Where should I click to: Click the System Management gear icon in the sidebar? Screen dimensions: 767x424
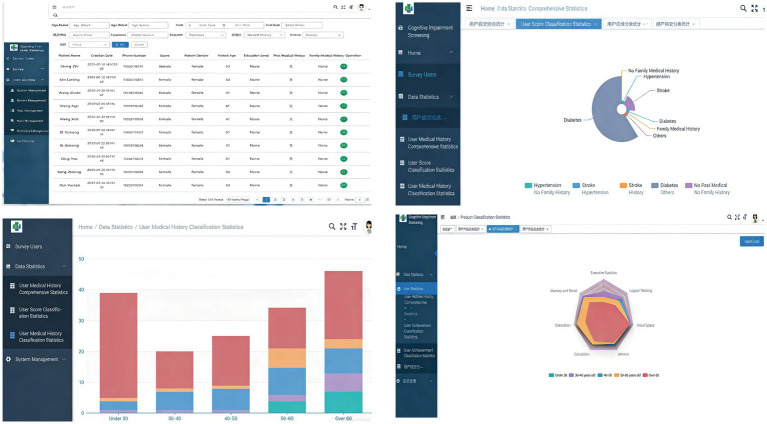(8, 359)
